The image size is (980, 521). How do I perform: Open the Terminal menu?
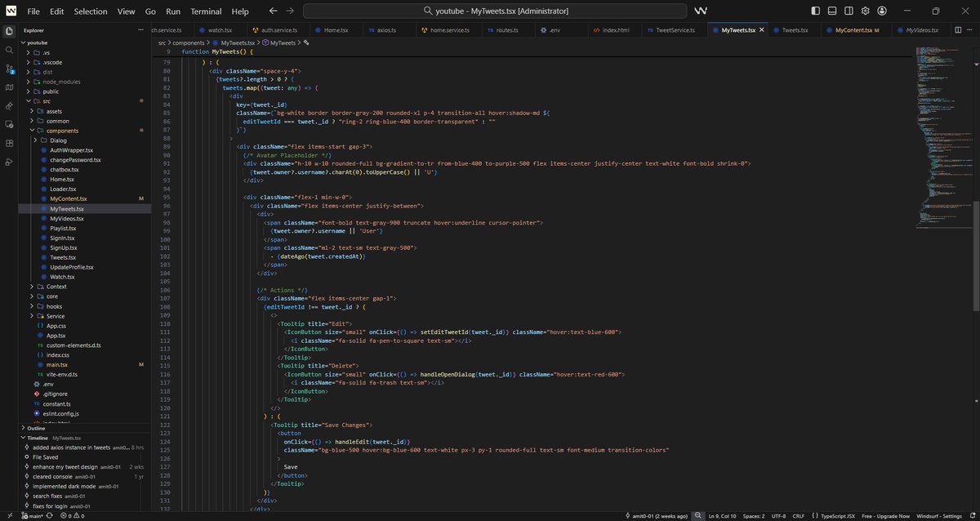coord(206,11)
